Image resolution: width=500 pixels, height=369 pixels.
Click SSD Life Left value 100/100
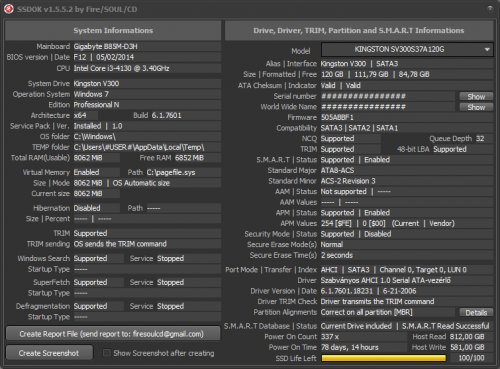471,358
